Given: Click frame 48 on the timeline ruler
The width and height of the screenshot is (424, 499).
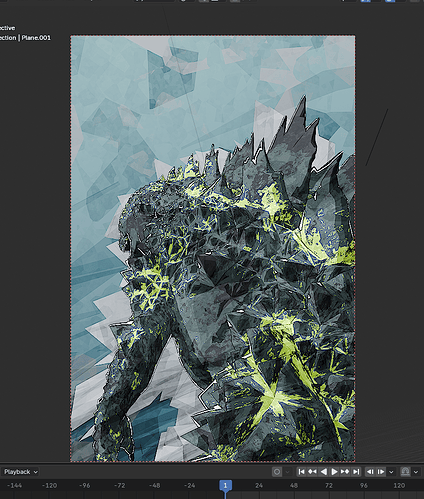Looking at the screenshot, I should 294,485.
